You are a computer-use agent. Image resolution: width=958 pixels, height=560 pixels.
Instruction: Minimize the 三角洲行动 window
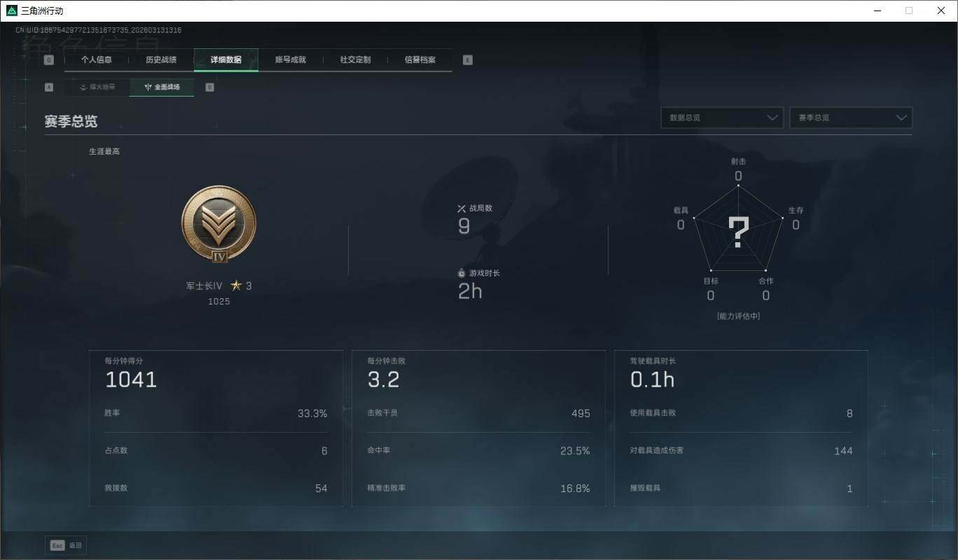coord(877,10)
